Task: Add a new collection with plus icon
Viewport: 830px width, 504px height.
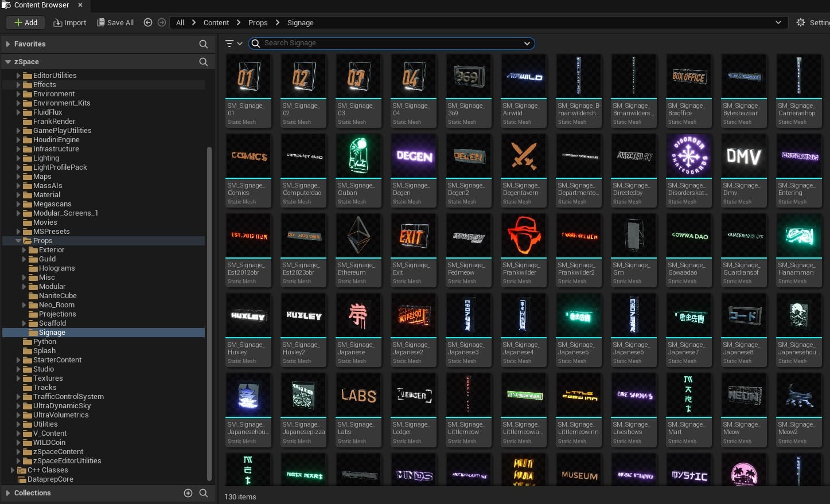Action: [x=188, y=493]
